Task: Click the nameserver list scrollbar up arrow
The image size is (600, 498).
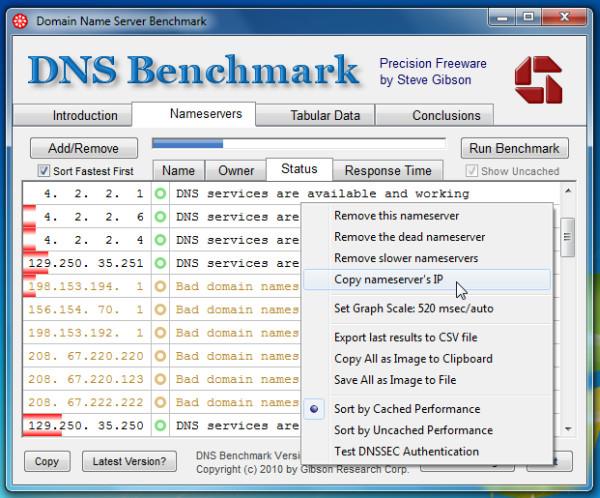Action: click(x=569, y=189)
